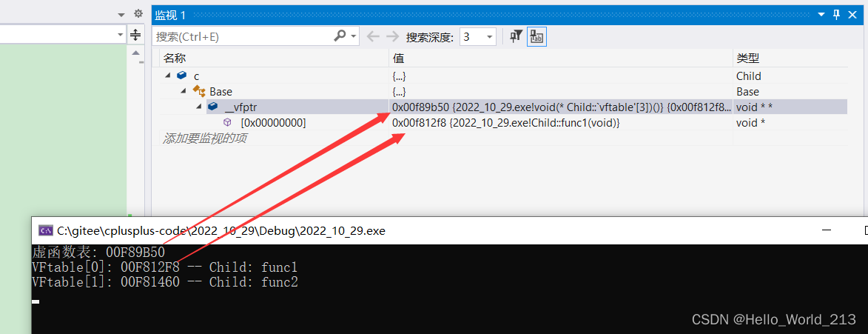Open the search options dropdown arrow

click(354, 36)
